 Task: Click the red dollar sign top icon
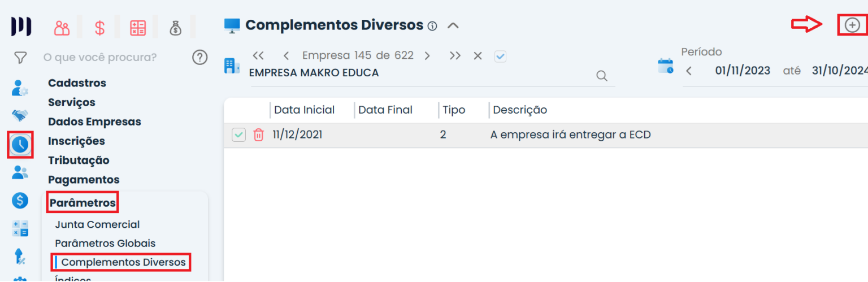tap(99, 28)
